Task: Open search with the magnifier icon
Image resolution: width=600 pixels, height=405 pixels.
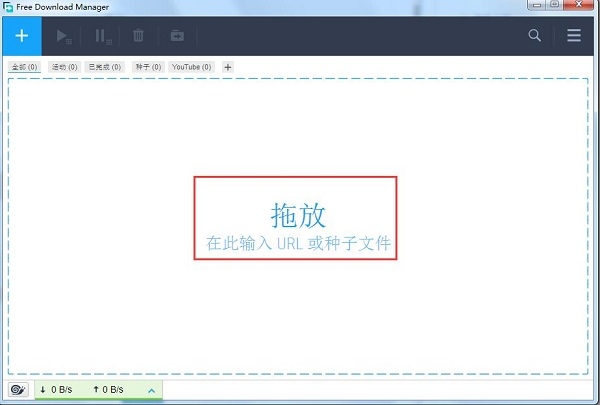Action: 535,36
